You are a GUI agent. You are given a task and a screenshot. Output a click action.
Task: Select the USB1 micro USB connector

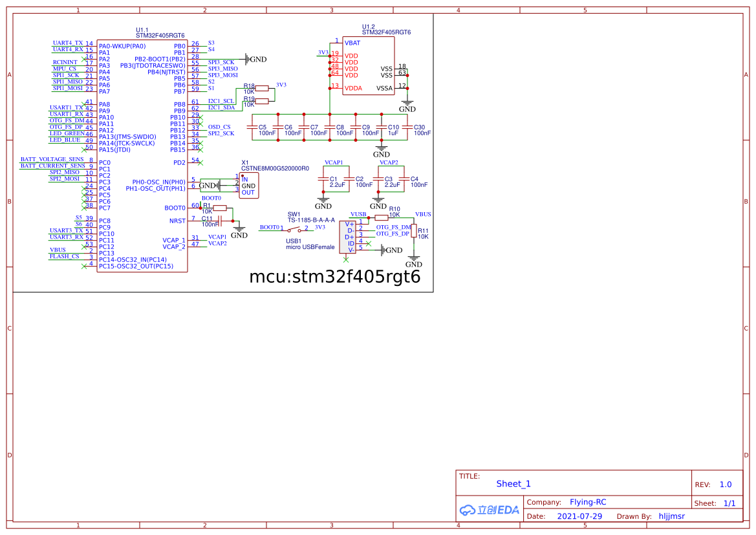tap(350, 237)
